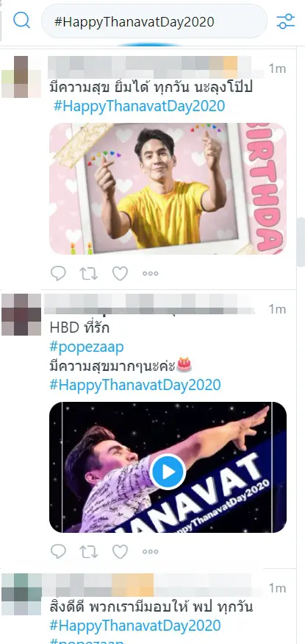Viewport: 305px width, 644px height.
Task: Play the THANAVAT video
Action: click(168, 472)
